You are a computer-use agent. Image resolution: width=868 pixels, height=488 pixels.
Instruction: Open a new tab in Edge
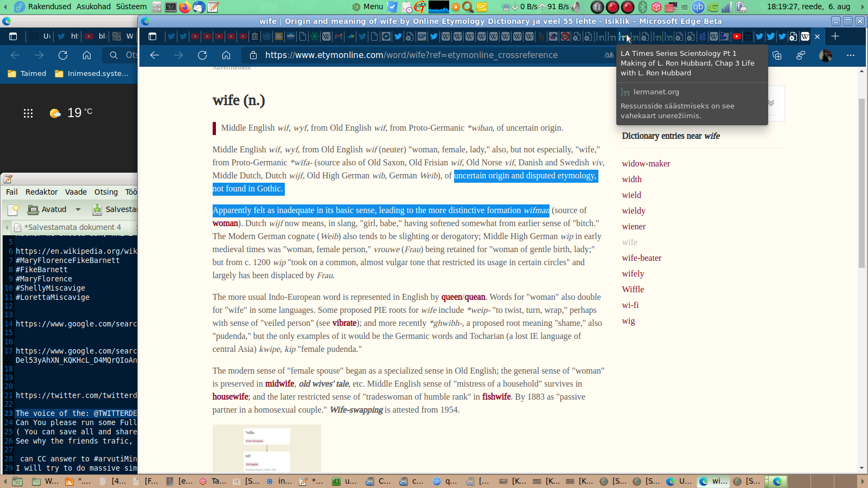pyautogui.click(x=835, y=36)
